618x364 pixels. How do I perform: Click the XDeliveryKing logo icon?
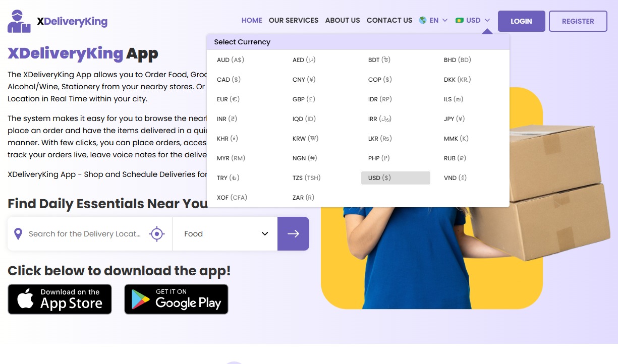19,21
